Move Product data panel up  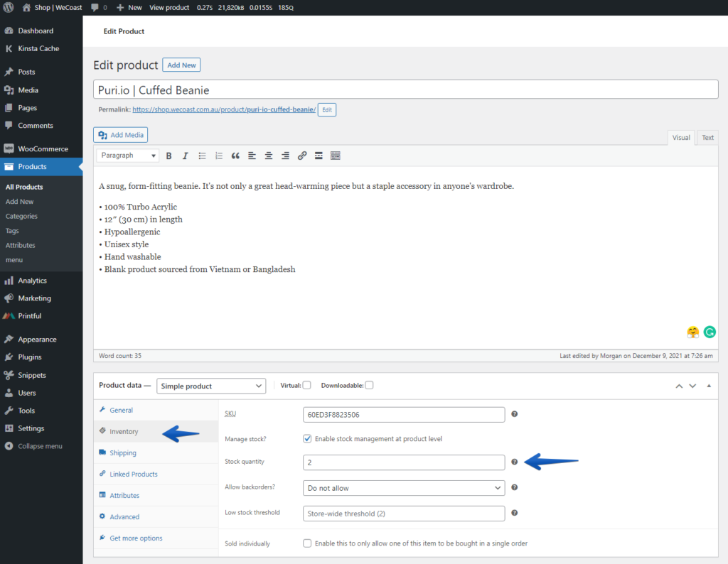point(679,386)
